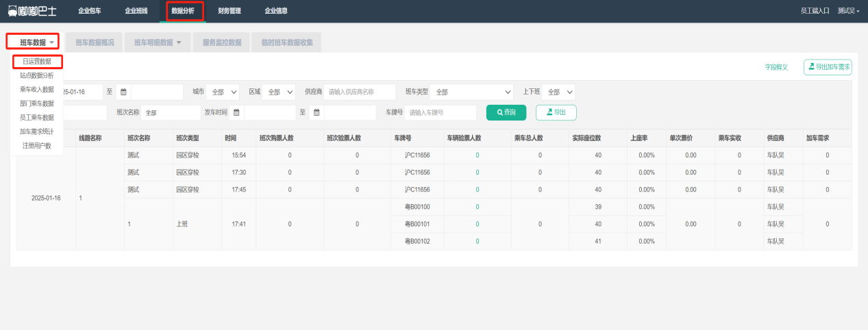868x330 pixels.
Task: Open the 企业包车 menu
Action: point(89,11)
